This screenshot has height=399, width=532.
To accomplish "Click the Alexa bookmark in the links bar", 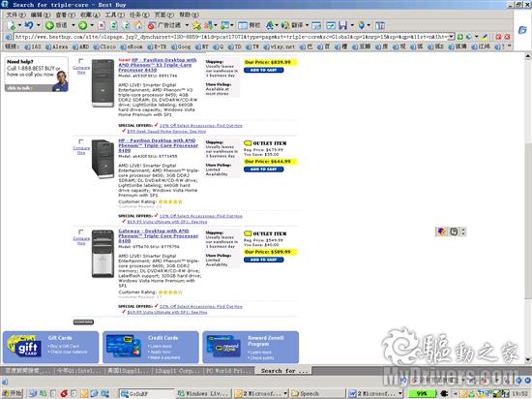I will 57,46.
